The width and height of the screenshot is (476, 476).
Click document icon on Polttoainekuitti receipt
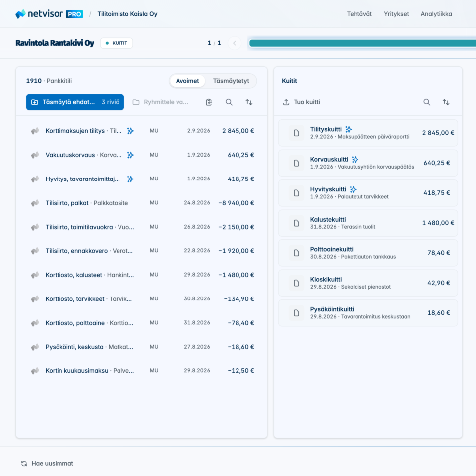tap(297, 253)
